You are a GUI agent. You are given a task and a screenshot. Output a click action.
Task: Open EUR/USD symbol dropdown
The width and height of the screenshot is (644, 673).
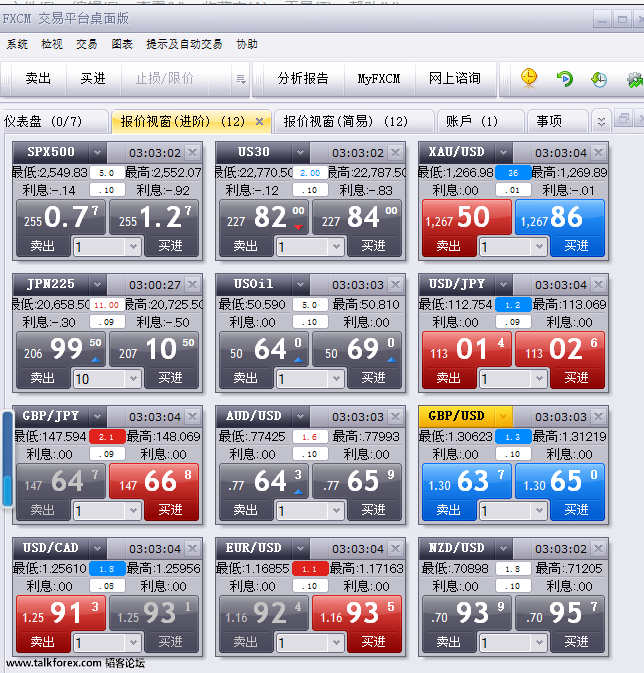pyautogui.click(x=300, y=549)
